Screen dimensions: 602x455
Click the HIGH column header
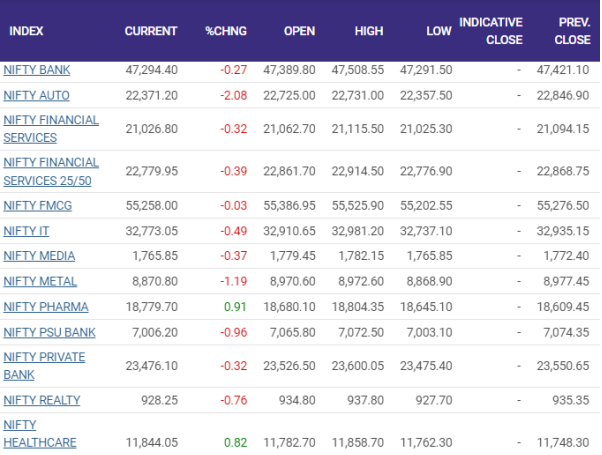click(368, 31)
